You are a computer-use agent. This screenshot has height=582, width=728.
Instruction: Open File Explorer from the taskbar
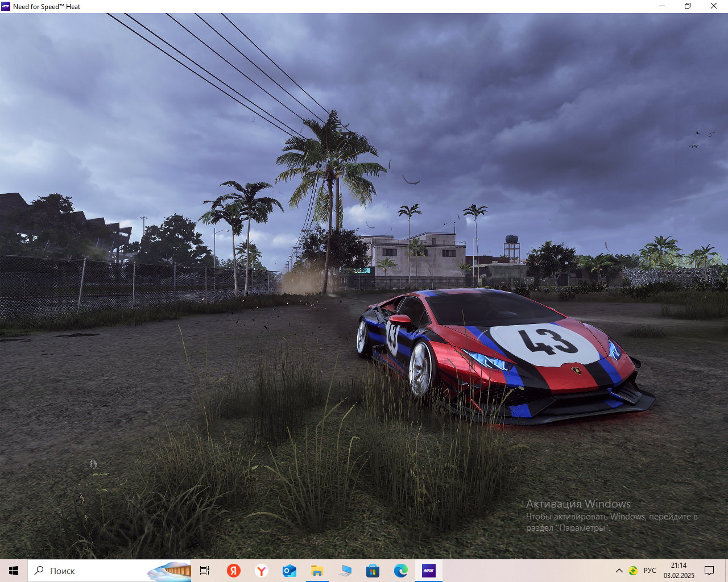point(317,571)
